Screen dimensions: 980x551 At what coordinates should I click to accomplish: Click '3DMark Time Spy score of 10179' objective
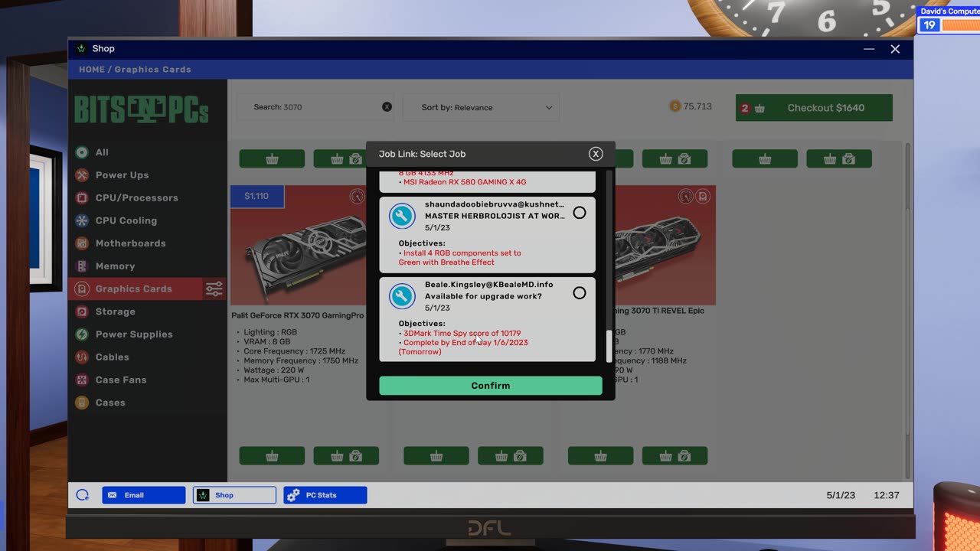click(462, 334)
